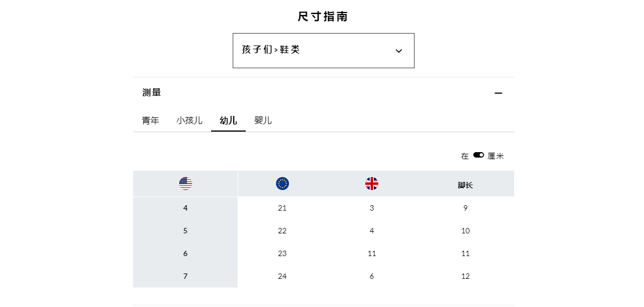The height and width of the screenshot is (307, 644).
Task: Click the 脚长 column header
Action: pos(465,185)
